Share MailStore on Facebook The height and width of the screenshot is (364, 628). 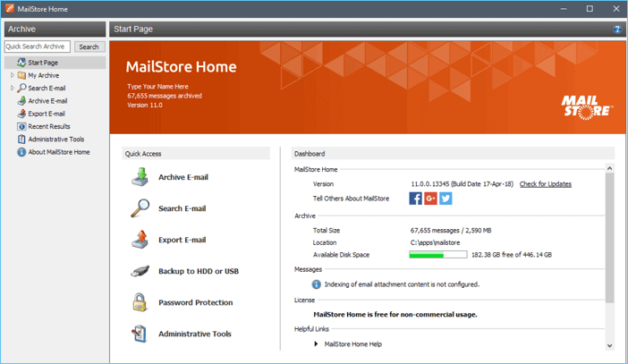[x=415, y=199]
